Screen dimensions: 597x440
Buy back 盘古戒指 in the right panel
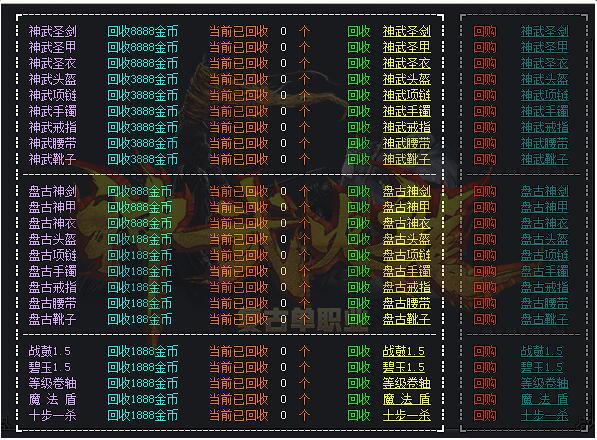tap(544, 287)
